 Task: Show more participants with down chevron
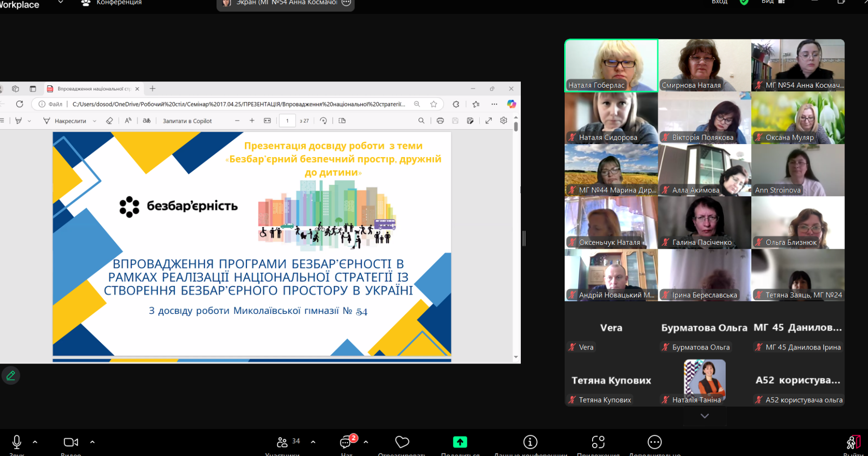(x=705, y=416)
